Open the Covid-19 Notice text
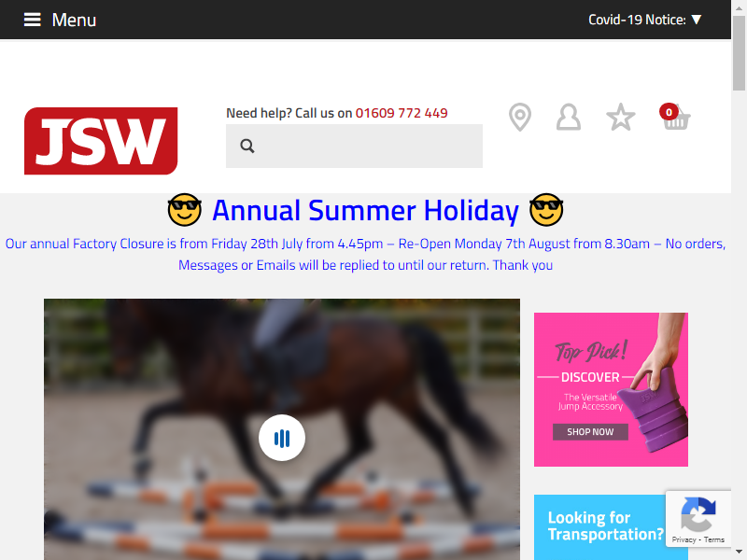Viewport: 747px width, 560px height. 637,20
